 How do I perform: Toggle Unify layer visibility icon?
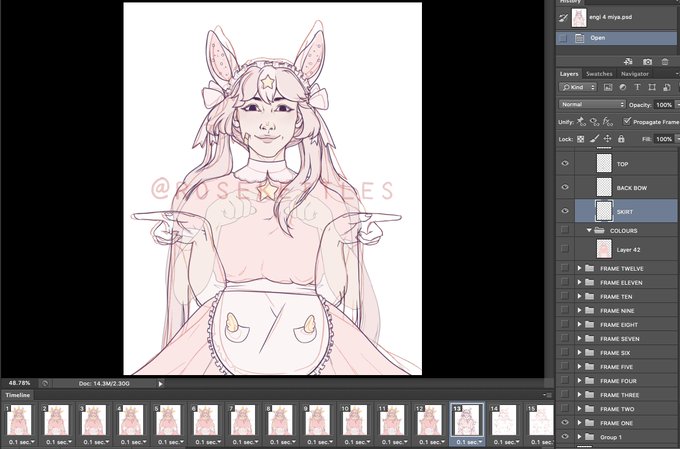(x=595, y=122)
